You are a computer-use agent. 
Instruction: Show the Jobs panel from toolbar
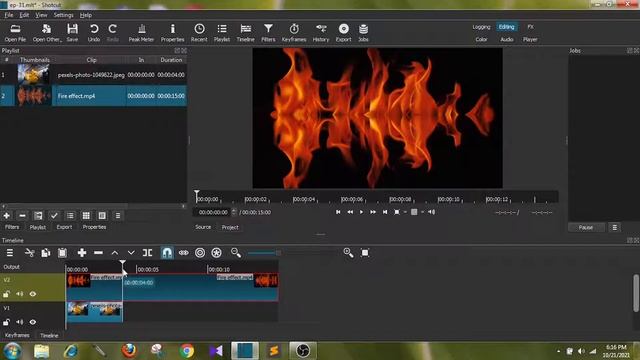pyautogui.click(x=363, y=33)
